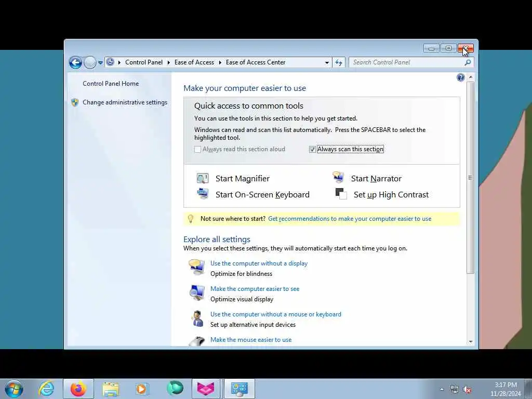532x399 pixels.
Task: Toggle Always read this section aloud checkbox
Action: pyautogui.click(x=197, y=149)
